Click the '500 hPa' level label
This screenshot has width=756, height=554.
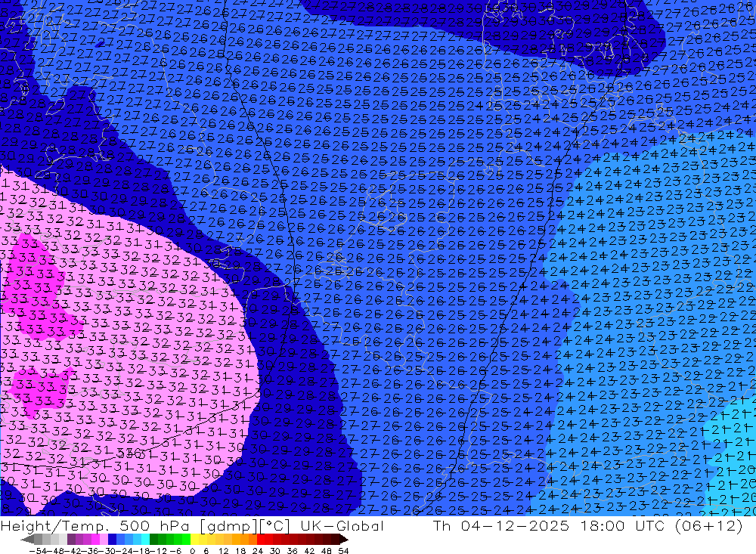155,525
